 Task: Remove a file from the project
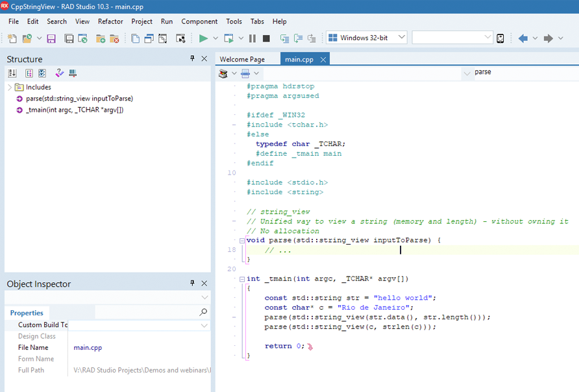114,38
